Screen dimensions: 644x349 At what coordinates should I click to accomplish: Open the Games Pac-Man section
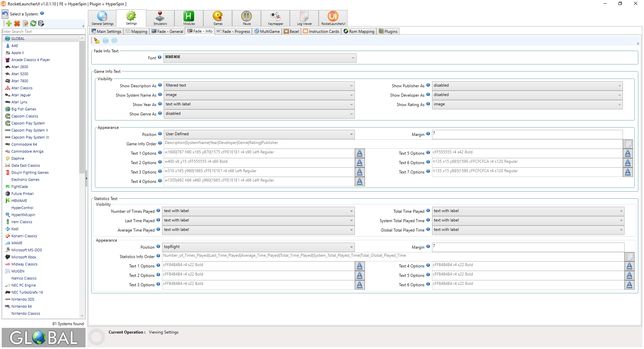click(x=218, y=18)
